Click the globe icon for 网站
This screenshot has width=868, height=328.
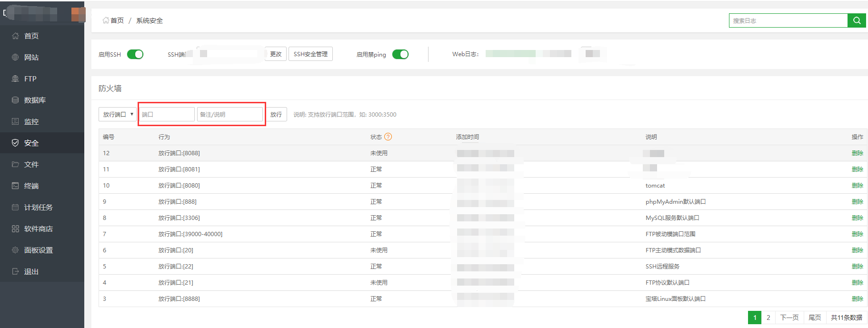tap(15, 57)
